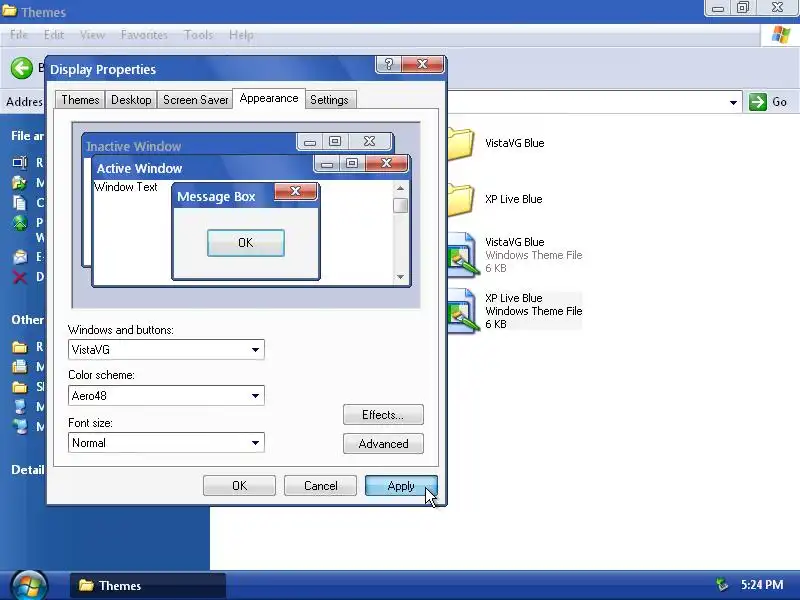Switch to the Themes tab
This screenshot has height=600, width=800.
tap(80, 99)
